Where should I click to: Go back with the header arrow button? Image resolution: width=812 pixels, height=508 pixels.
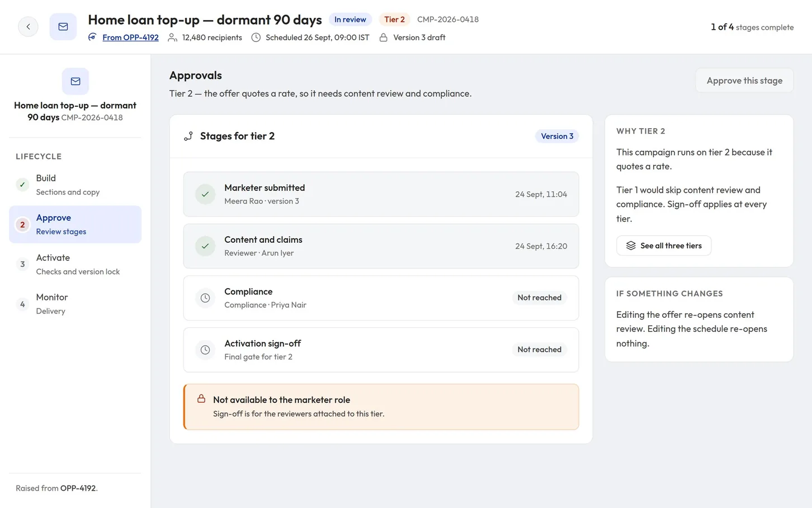click(28, 27)
